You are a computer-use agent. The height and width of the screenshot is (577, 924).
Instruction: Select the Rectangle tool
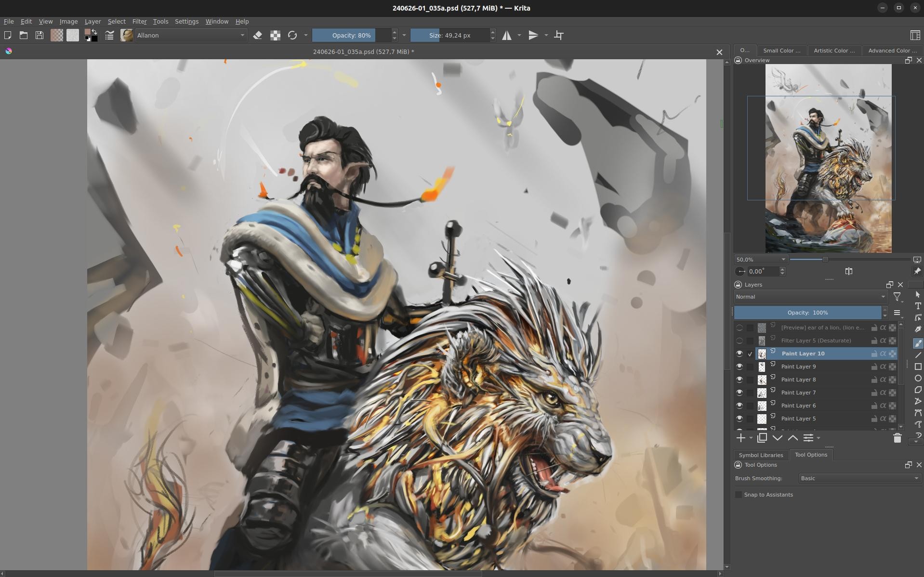918,367
